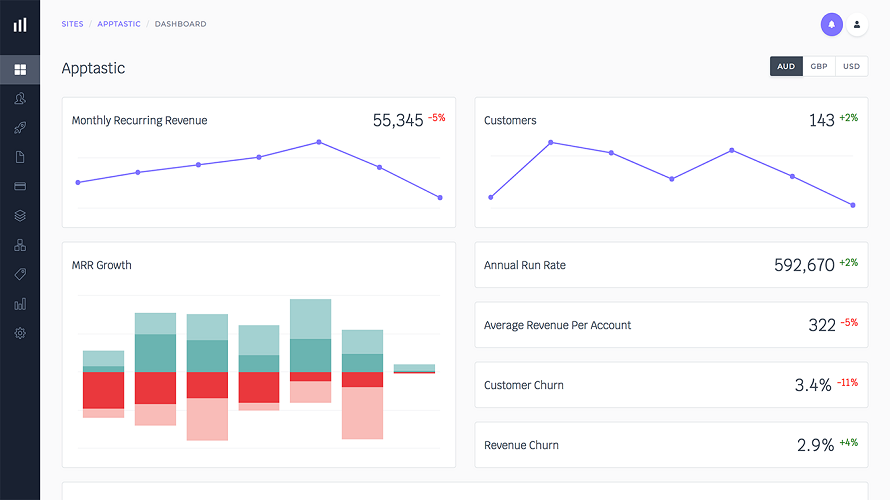This screenshot has width=890, height=500.
Task: Click the +4% revenue churn change
Action: click(849, 443)
